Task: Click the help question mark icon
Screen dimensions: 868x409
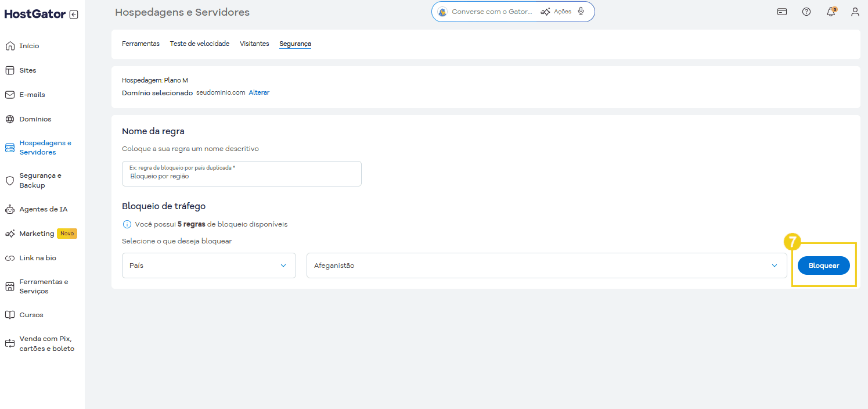Action: (806, 11)
